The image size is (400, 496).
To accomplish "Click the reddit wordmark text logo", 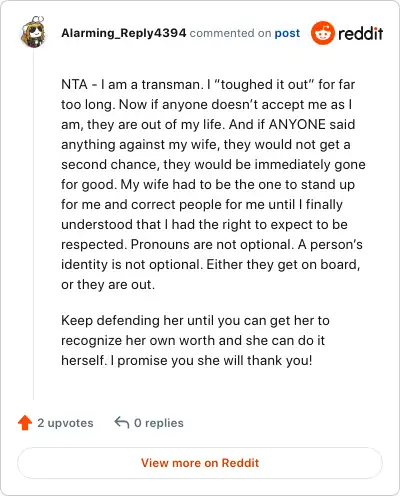I will tap(361, 33).
